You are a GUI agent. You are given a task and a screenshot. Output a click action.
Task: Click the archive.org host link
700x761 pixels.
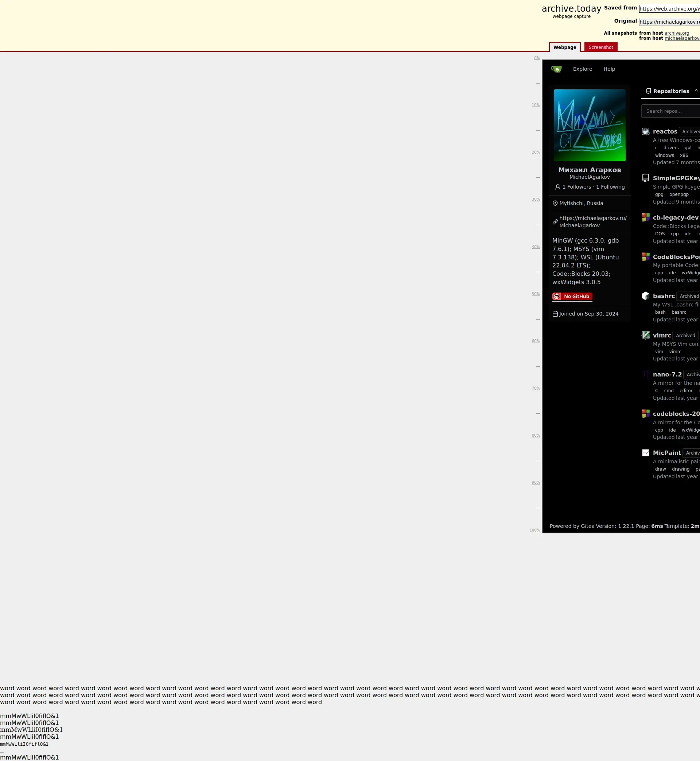pos(677,33)
